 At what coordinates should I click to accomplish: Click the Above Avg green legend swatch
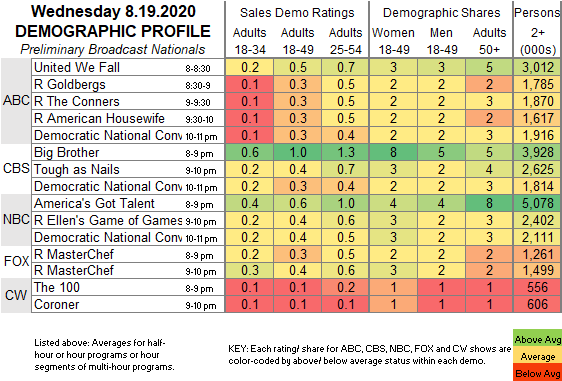pos(537,339)
